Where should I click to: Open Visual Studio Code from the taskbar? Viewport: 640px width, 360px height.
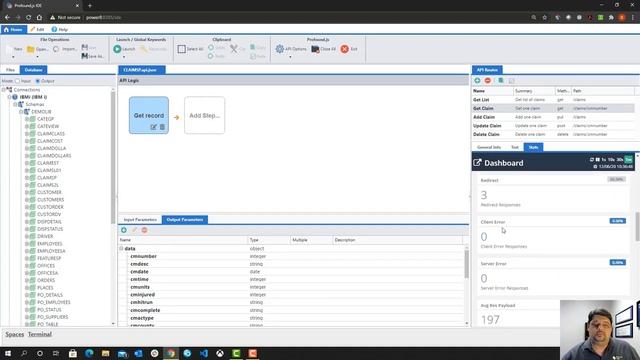pos(204,353)
